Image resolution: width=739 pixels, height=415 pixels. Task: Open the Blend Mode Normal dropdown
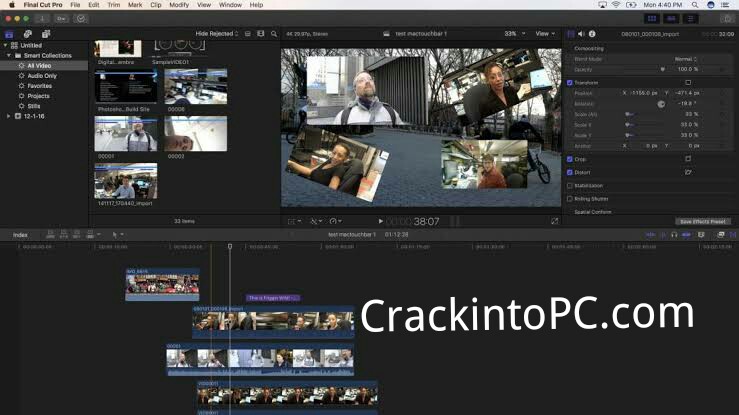click(x=686, y=59)
